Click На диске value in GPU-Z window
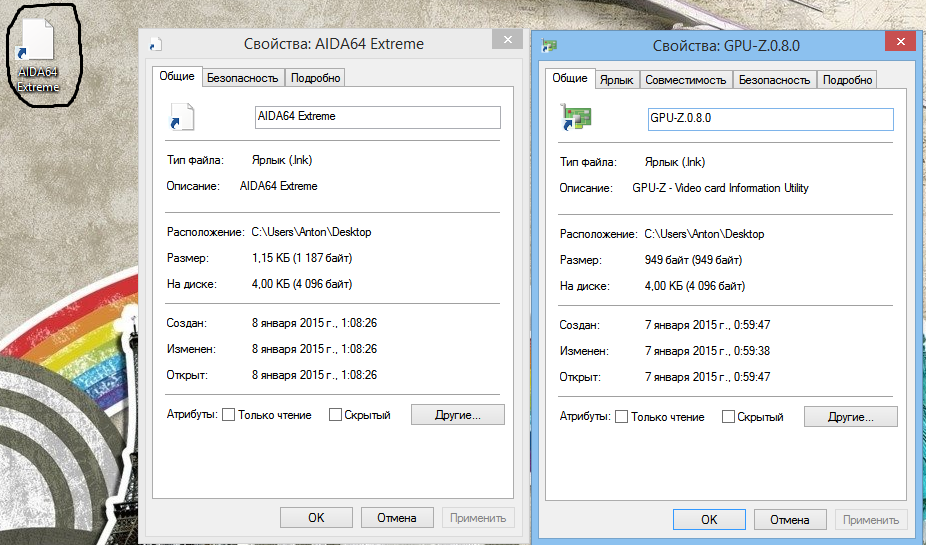Image resolution: width=926 pixels, height=545 pixels. pyautogui.click(x=694, y=286)
